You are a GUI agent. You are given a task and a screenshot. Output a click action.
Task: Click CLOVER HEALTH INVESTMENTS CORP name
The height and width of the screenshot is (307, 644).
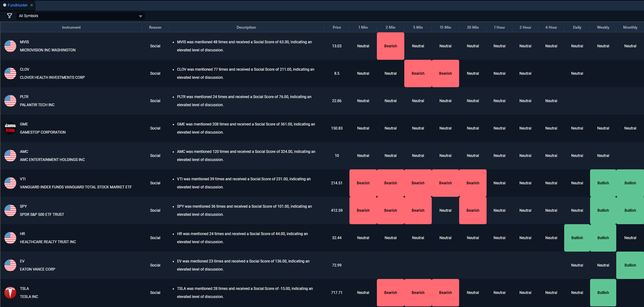pos(52,78)
